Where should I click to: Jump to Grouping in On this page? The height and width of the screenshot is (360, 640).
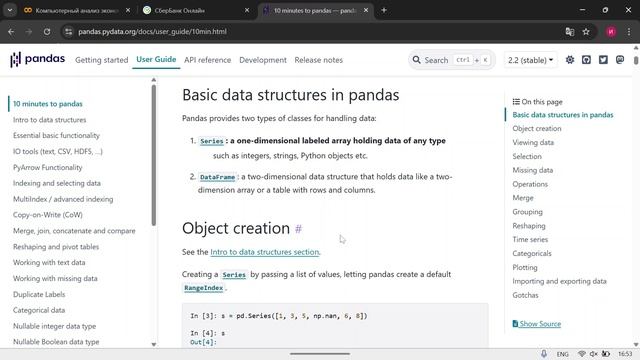(527, 212)
